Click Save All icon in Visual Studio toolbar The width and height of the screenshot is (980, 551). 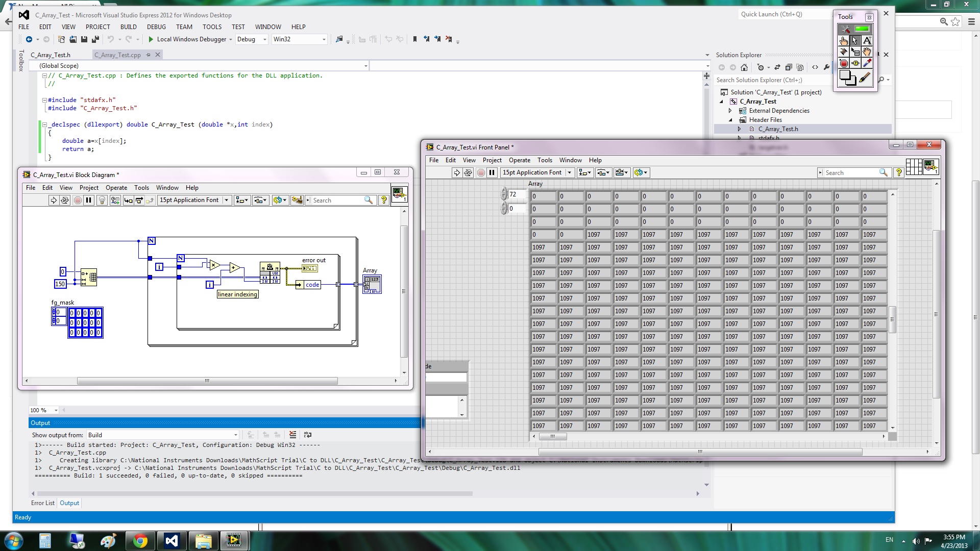point(95,39)
